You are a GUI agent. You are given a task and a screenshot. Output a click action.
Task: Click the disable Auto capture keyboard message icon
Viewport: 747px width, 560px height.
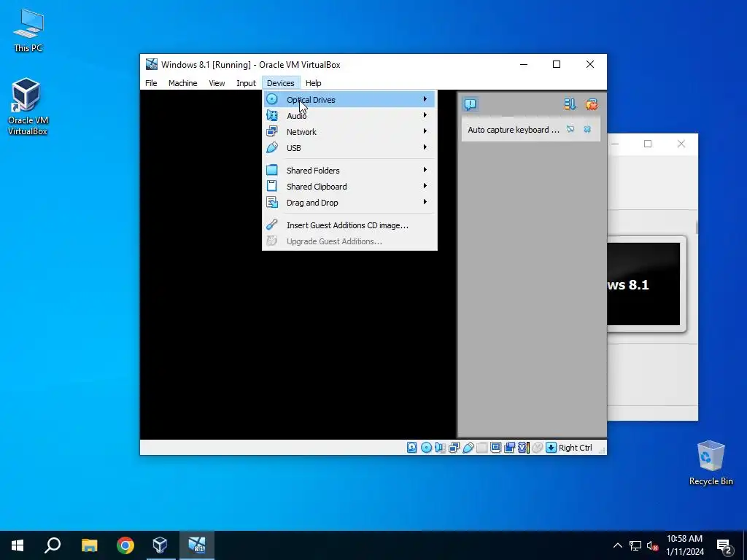coord(570,129)
